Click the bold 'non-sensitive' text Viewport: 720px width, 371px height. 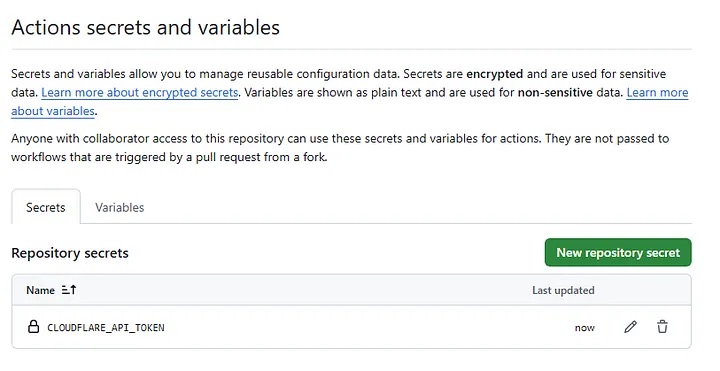(555, 93)
